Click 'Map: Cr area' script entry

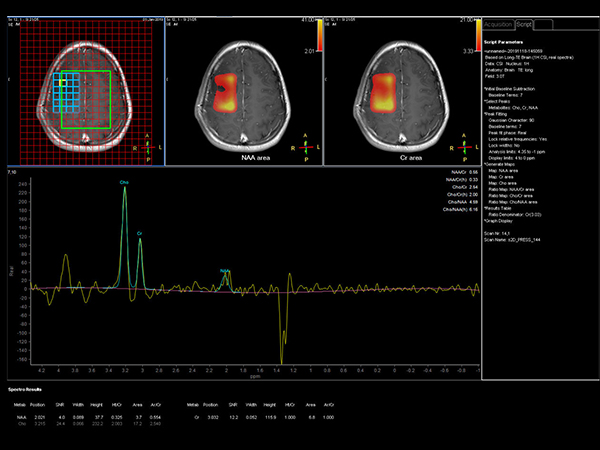[501, 177]
